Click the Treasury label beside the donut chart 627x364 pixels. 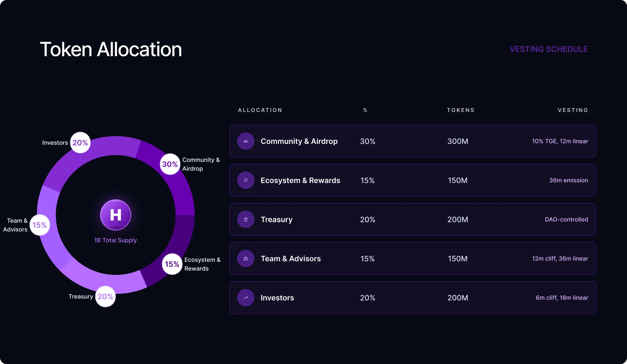[x=81, y=296]
